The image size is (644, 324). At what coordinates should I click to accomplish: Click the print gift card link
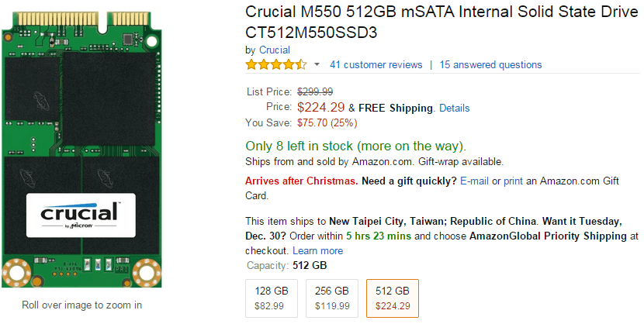coord(513,181)
